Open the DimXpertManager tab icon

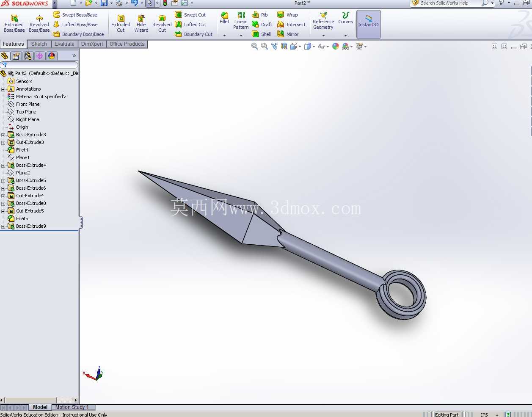[x=40, y=56]
